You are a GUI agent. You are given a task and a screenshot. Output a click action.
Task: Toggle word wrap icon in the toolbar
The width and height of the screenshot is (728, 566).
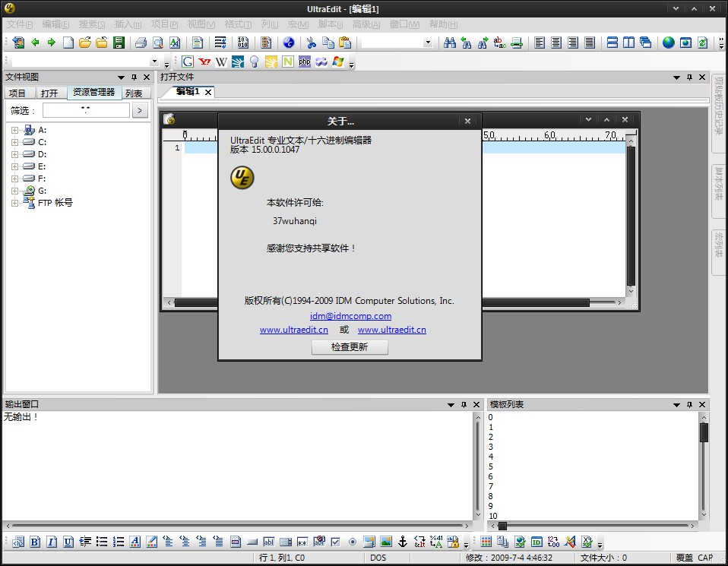220,43
